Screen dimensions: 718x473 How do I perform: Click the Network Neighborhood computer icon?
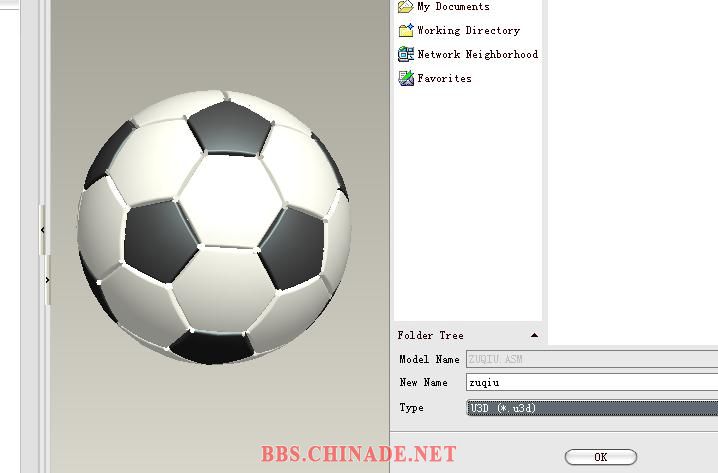pos(406,54)
